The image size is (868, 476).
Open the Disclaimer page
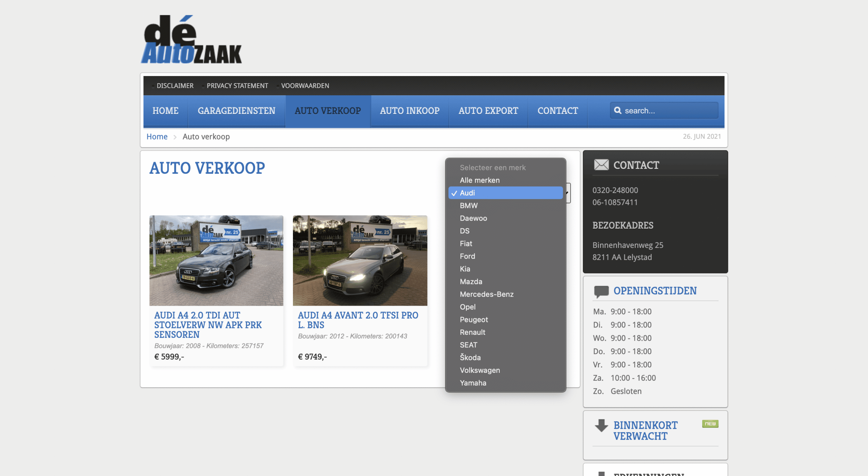tap(175, 85)
